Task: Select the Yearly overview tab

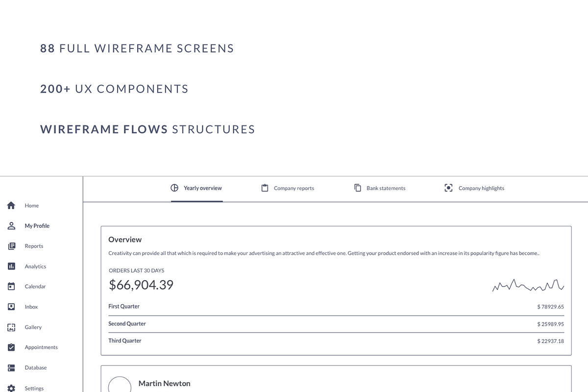Action: point(202,188)
